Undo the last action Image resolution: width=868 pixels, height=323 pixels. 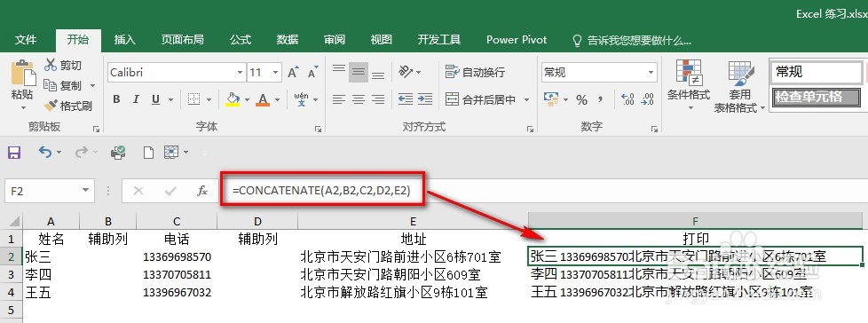click(45, 152)
